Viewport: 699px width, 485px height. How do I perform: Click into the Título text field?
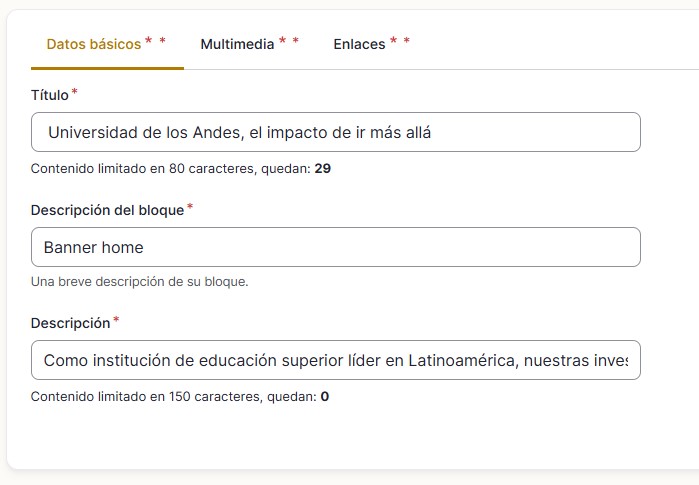click(335, 132)
